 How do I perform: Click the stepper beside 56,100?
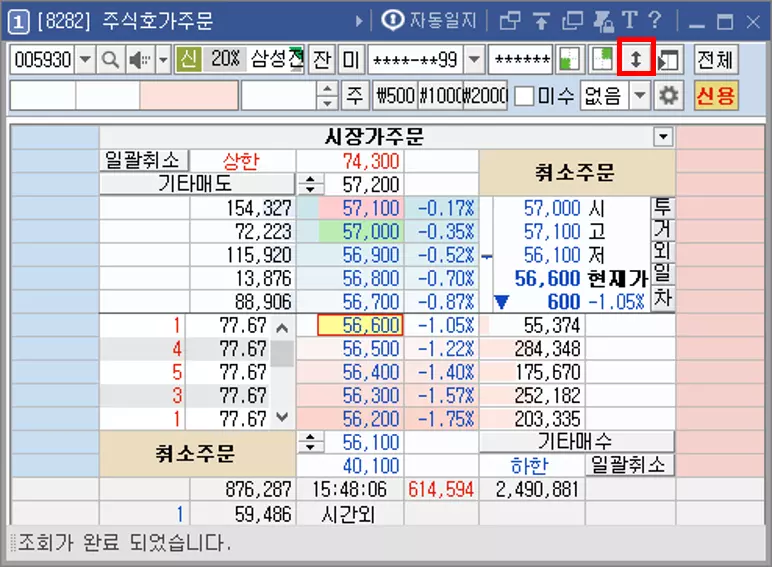pos(310,442)
